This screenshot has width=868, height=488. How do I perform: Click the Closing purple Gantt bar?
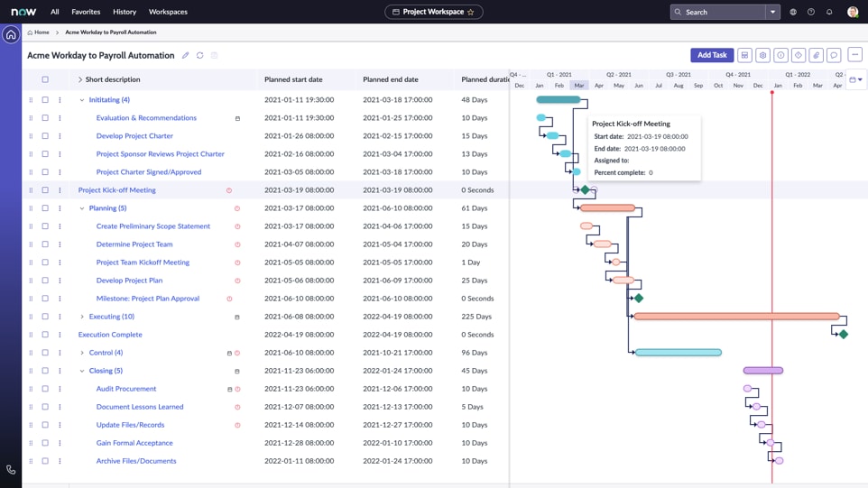pyautogui.click(x=763, y=371)
